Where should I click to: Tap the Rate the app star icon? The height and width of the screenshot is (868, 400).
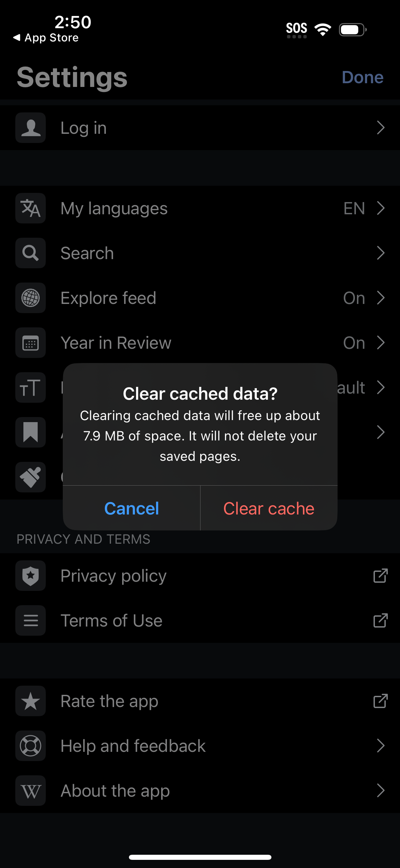click(x=30, y=701)
